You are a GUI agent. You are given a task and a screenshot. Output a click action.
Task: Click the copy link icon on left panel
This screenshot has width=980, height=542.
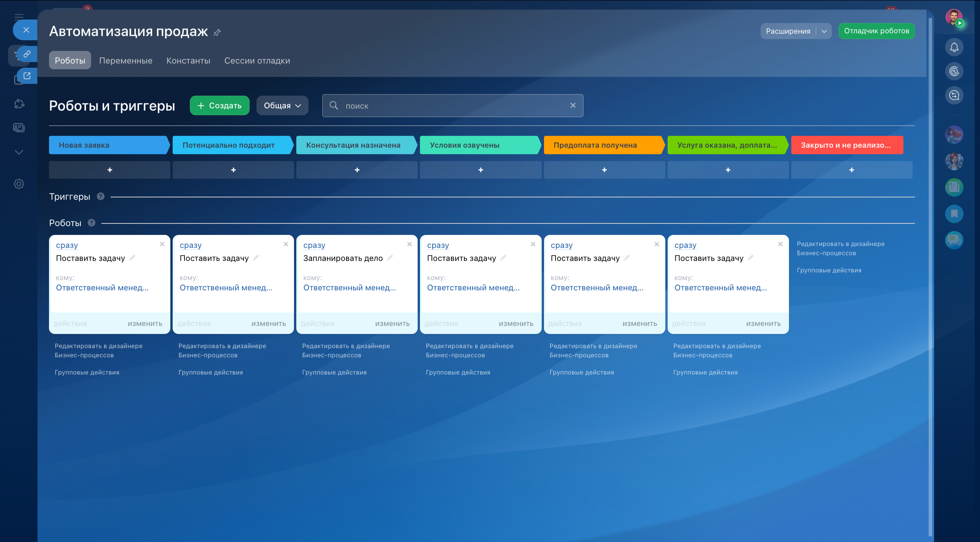coord(26,54)
